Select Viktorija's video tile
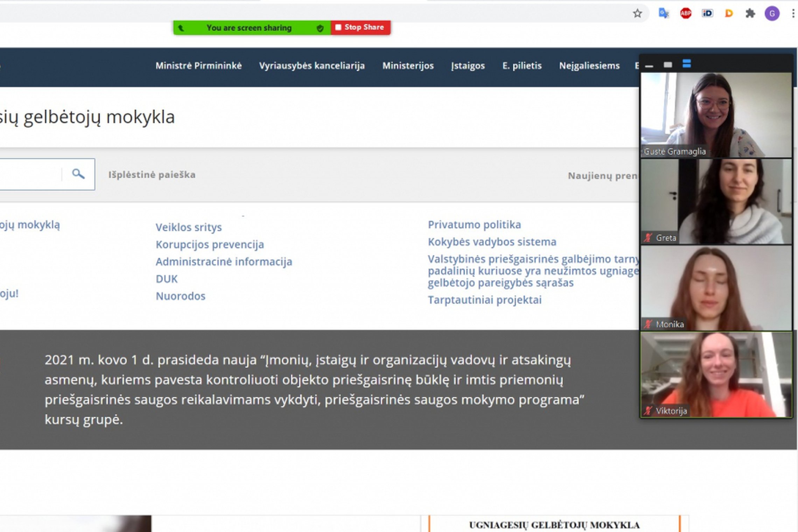The width and height of the screenshot is (798, 532). click(x=716, y=374)
